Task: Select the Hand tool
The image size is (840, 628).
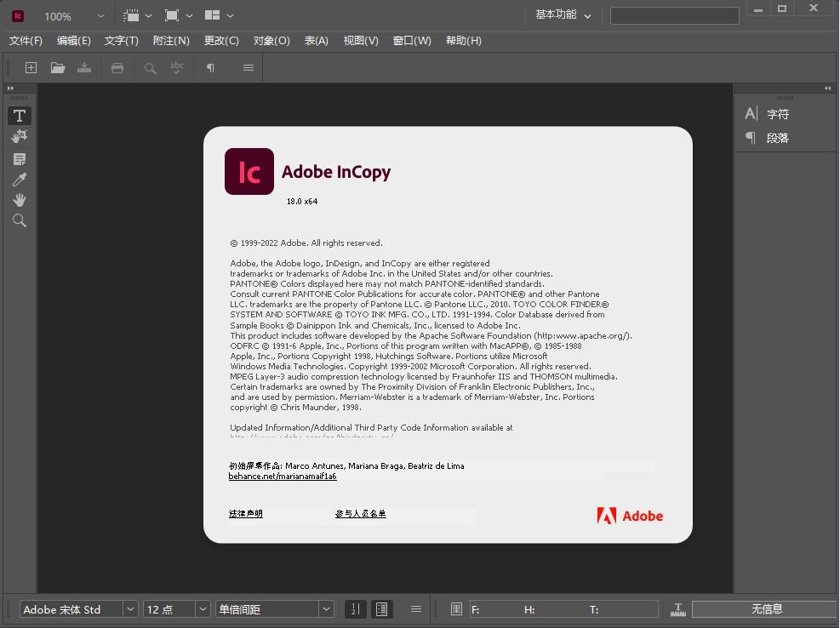Action: point(19,199)
